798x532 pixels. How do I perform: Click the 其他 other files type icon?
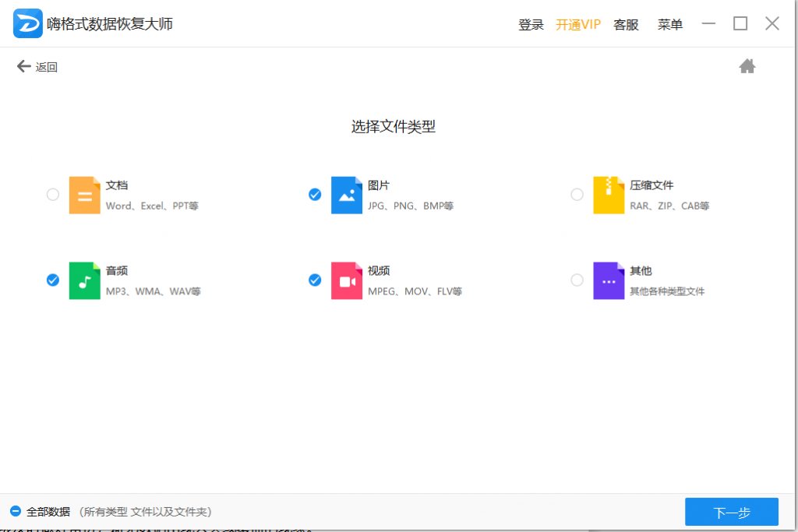[609, 280]
